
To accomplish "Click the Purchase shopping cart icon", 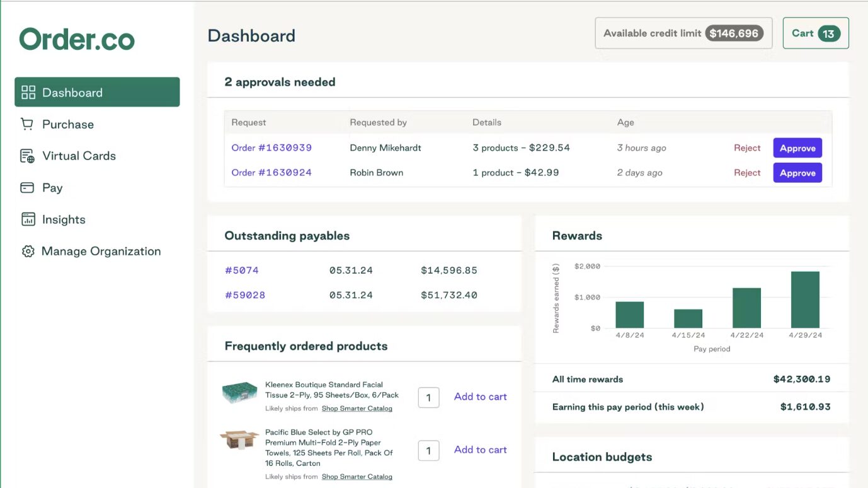I will (27, 124).
